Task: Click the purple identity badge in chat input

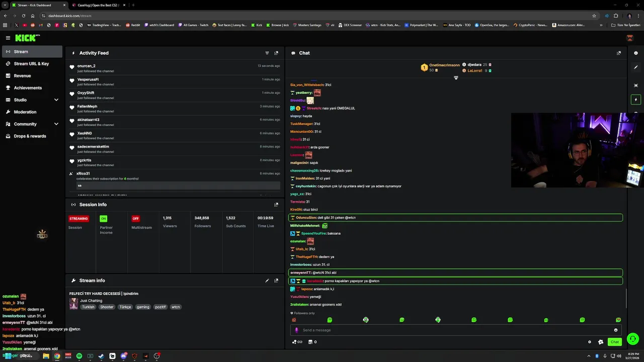Action: [296, 330]
